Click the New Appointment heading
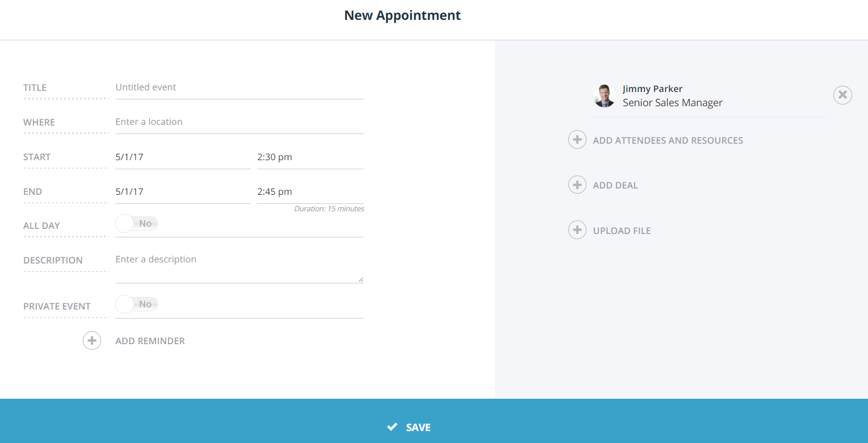868x443 pixels. tap(402, 16)
